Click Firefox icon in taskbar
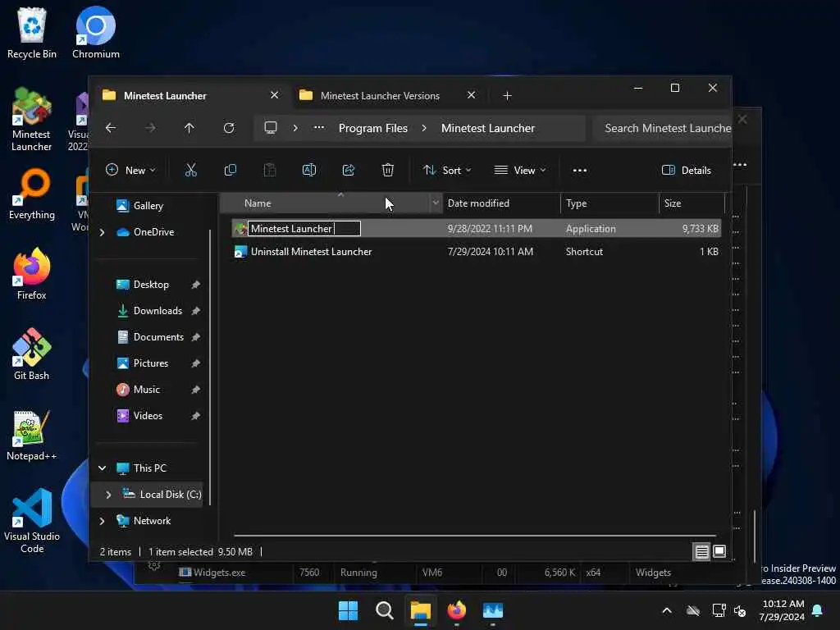The width and height of the screenshot is (840, 630). coord(456,610)
